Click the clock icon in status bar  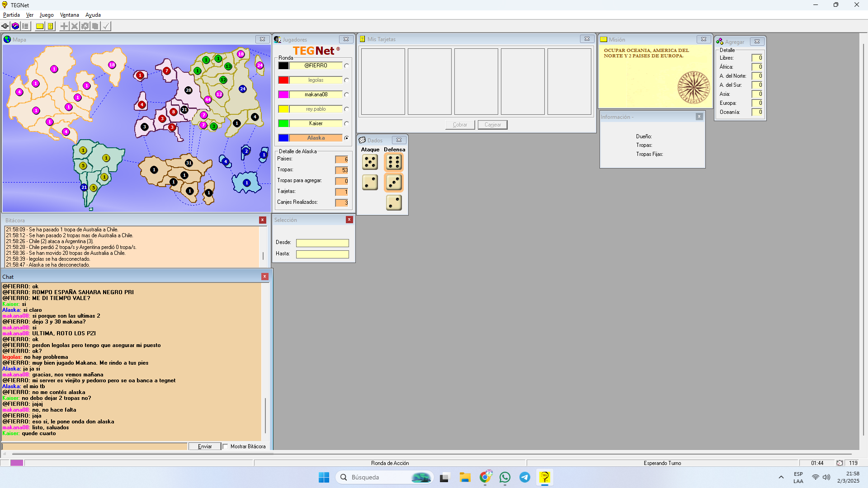point(840,463)
